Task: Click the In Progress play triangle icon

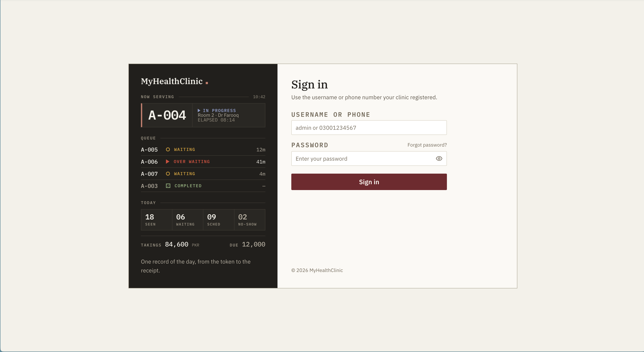Action: click(199, 110)
